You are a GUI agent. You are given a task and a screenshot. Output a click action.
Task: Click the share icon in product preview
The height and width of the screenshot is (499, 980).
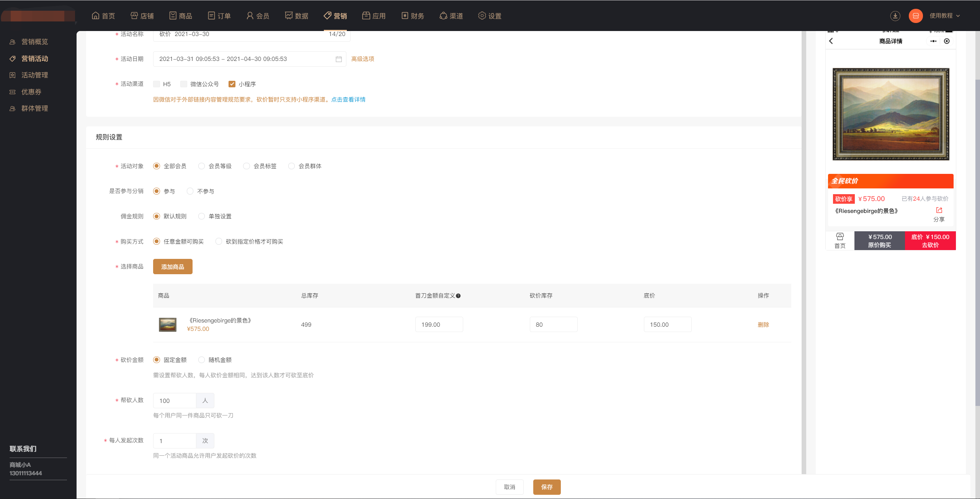click(x=939, y=210)
